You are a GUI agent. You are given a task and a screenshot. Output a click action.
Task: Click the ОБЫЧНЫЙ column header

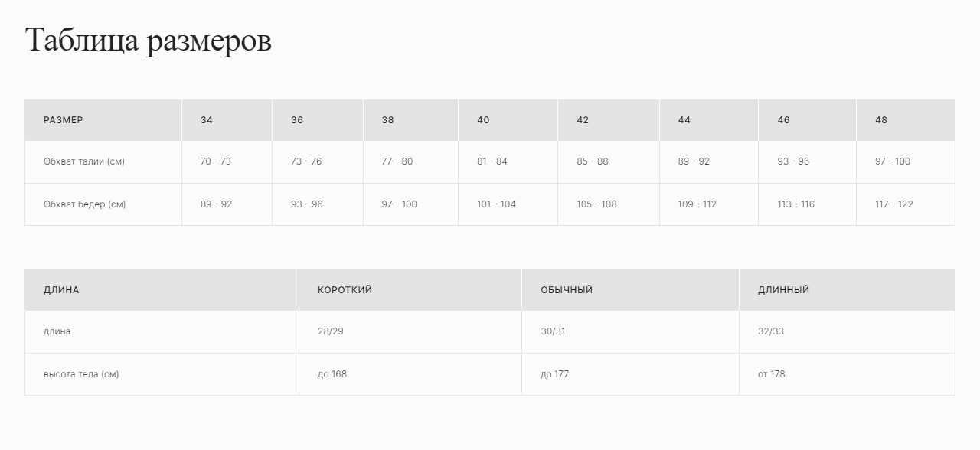point(567,290)
